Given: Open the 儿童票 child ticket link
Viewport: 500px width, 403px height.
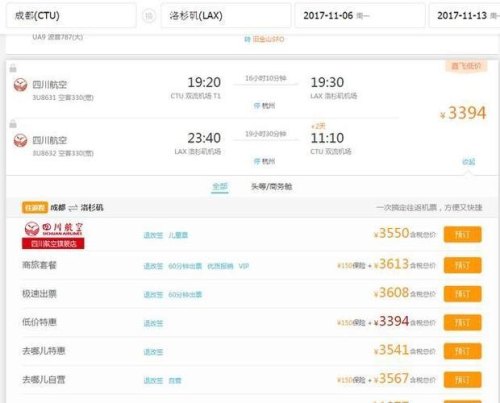Looking at the screenshot, I should tap(178, 235).
